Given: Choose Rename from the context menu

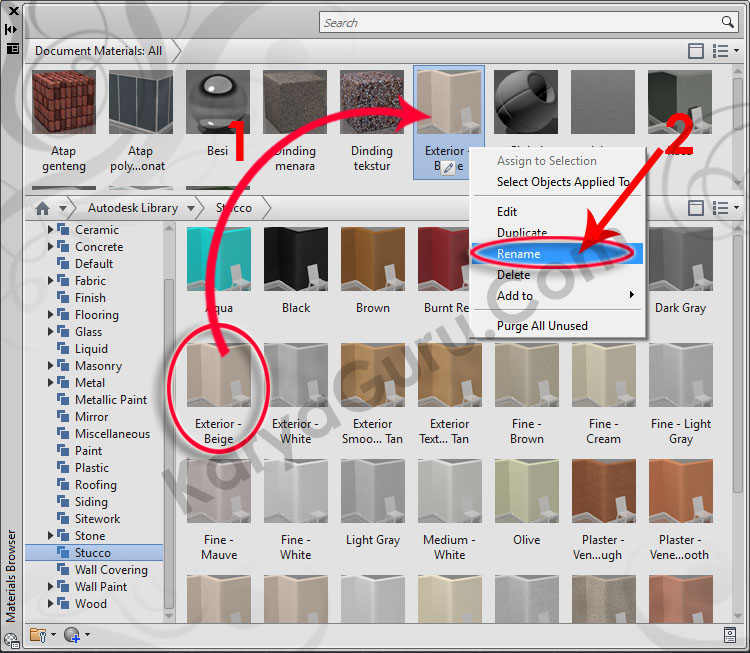Looking at the screenshot, I should [519, 254].
